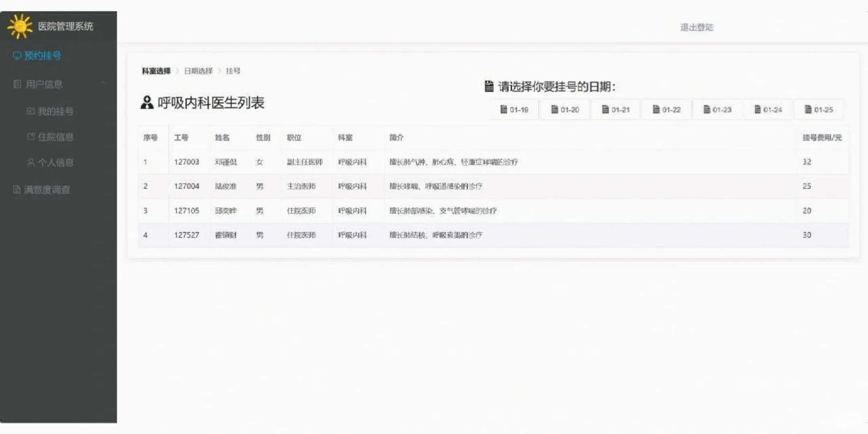Click the 住院信息 sidebar icon
The width and height of the screenshot is (868, 434).
click(31, 137)
